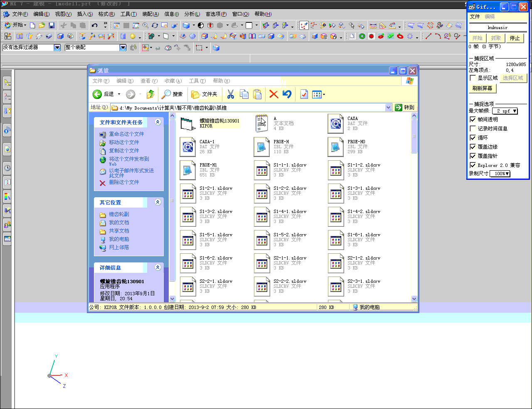Click the Explorer file list vertical scrollbar
This screenshot has width=532, height=409.
point(414,207)
